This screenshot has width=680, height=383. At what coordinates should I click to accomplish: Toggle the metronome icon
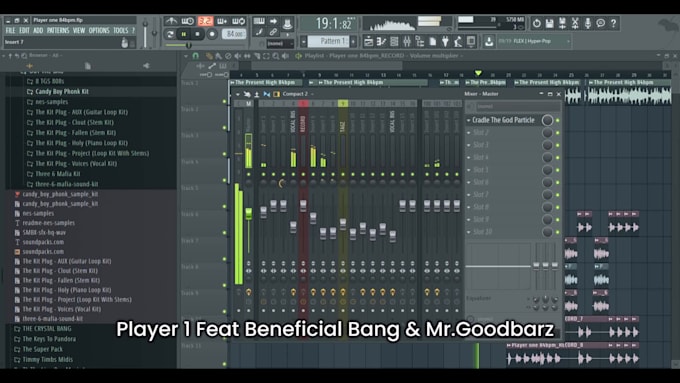click(x=171, y=21)
